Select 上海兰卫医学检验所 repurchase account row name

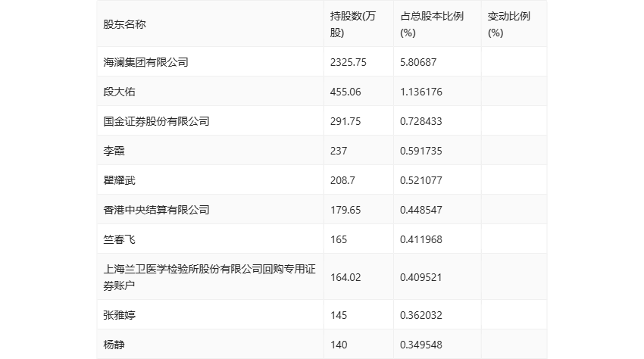209,277
